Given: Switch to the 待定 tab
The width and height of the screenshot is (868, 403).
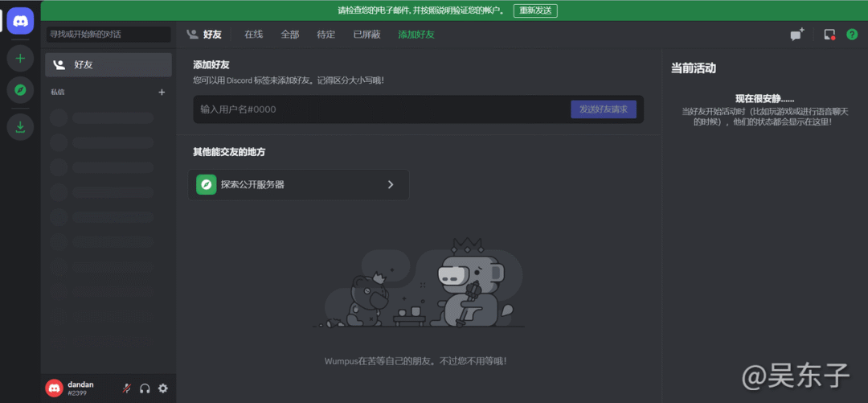Looking at the screenshot, I should tap(326, 35).
